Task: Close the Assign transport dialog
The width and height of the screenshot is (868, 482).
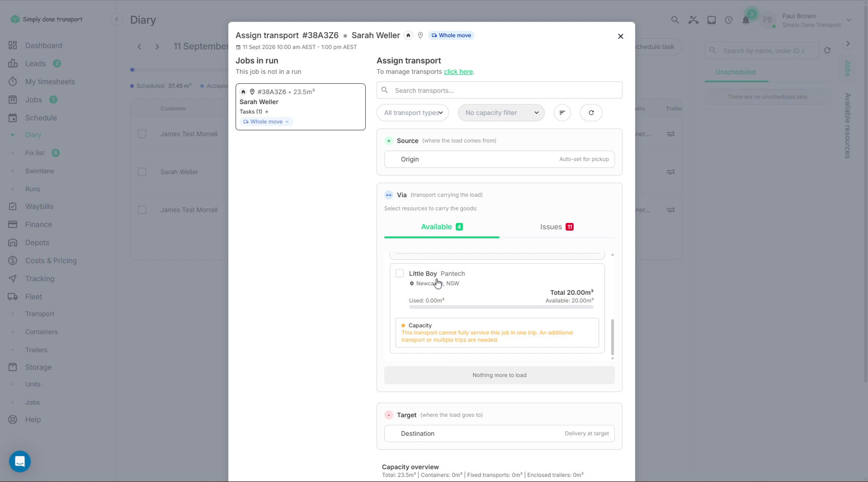Action: [x=620, y=36]
